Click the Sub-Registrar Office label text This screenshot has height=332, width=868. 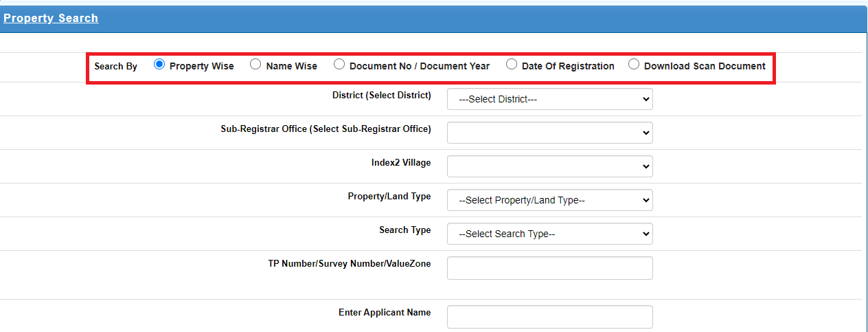pos(326,129)
